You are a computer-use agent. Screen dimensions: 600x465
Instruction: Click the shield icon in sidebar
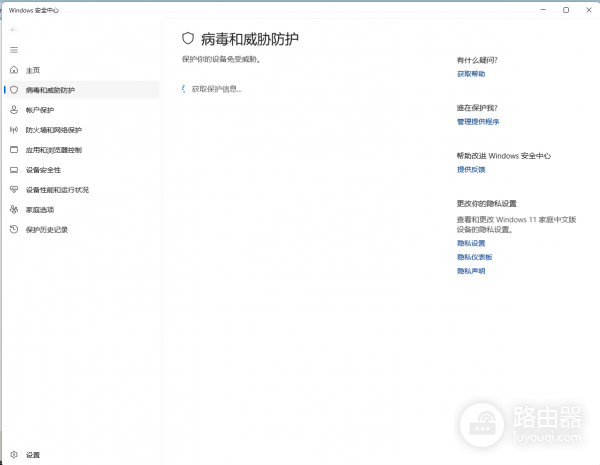(x=14, y=90)
